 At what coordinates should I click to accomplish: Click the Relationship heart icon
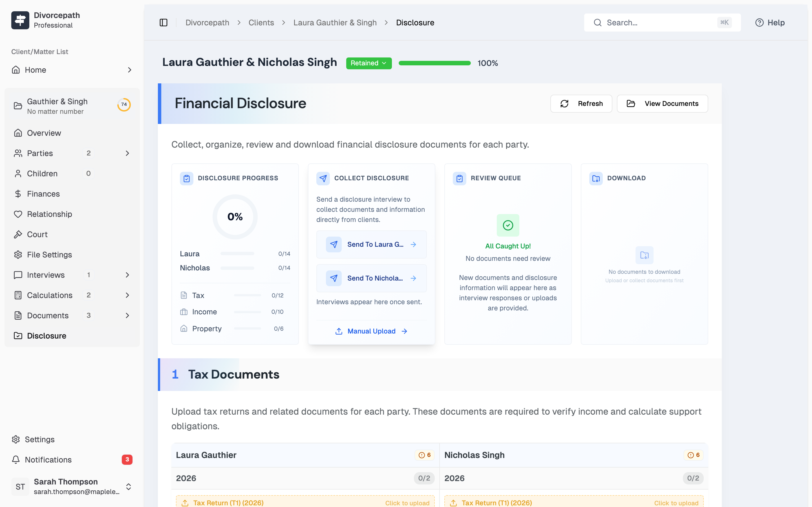point(18,214)
